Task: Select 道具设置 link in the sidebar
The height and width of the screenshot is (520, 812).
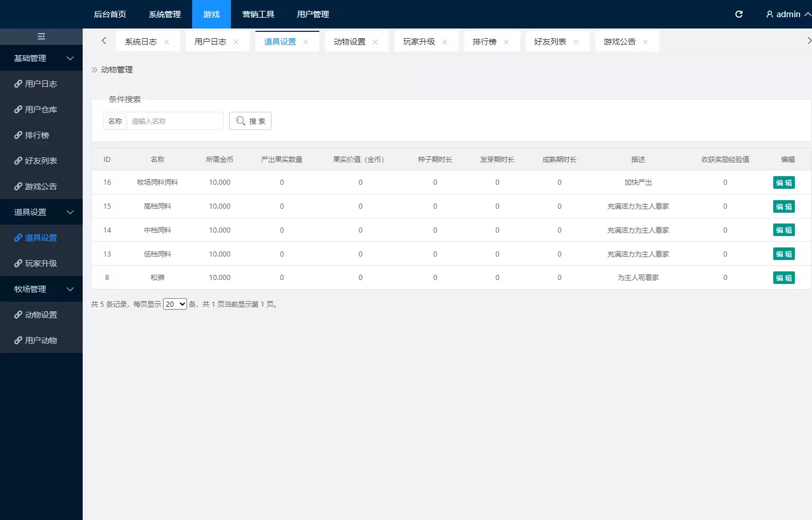Action: pyautogui.click(x=41, y=238)
